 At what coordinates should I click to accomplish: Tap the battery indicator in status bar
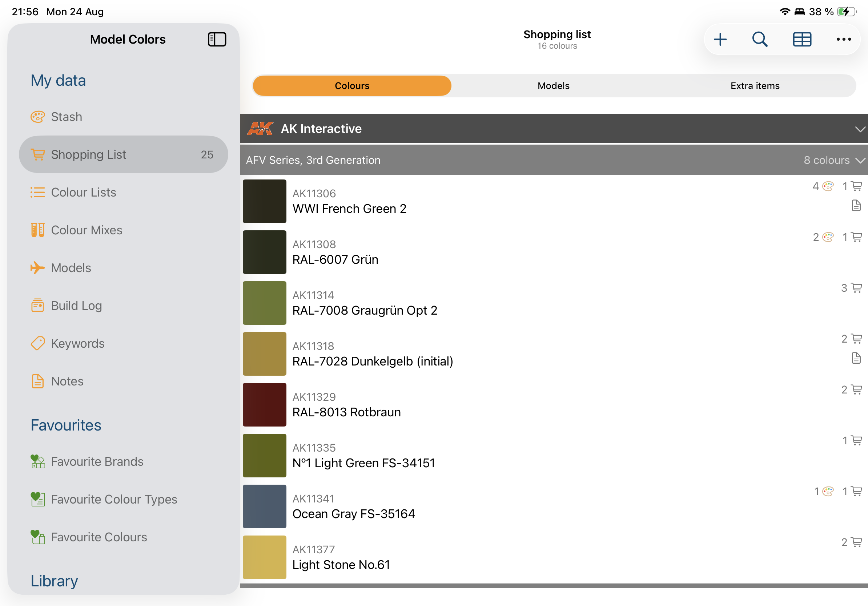847,12
